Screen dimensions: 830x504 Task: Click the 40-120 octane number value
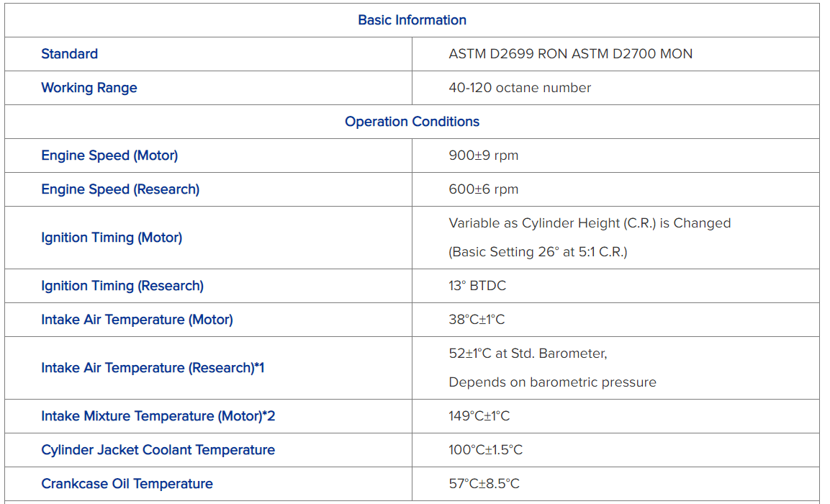click(520, 88)
